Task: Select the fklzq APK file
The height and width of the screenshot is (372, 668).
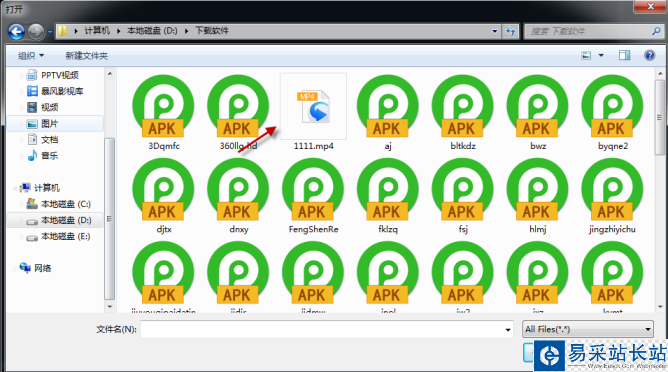Action: [388, 196]
